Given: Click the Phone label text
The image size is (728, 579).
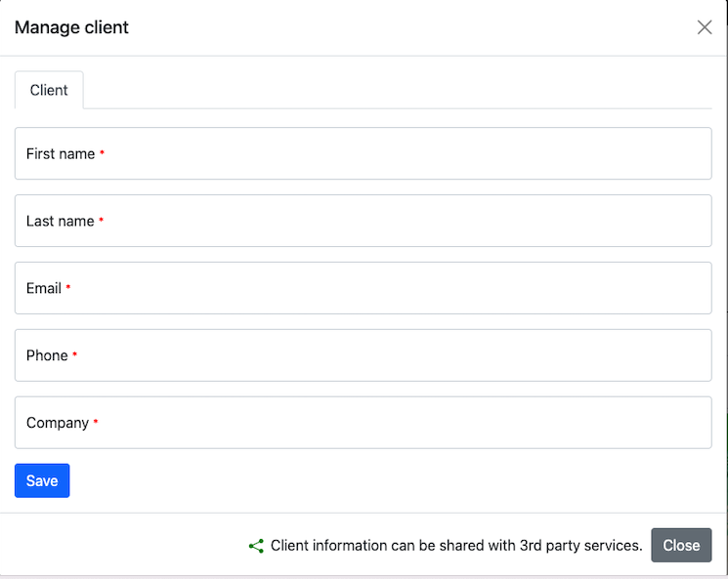Looking at the screenshot, I should pyautogui.click(x=47, y=355).
